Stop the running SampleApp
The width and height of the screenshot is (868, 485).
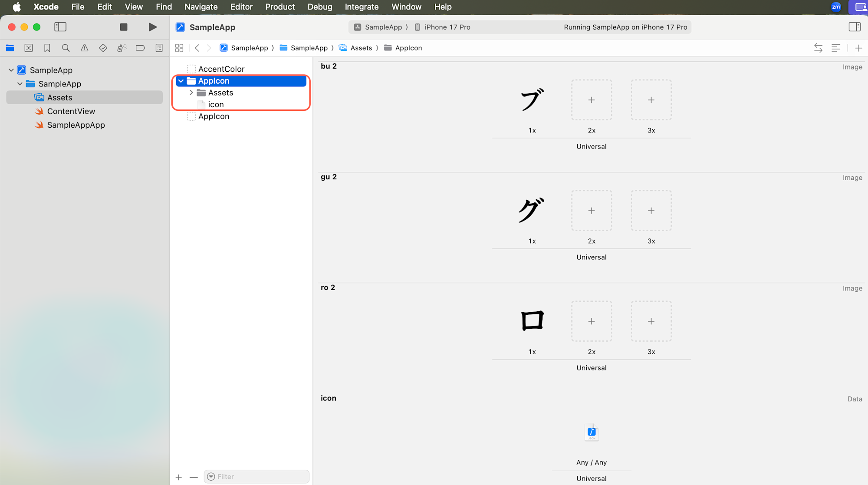[124, 27]
